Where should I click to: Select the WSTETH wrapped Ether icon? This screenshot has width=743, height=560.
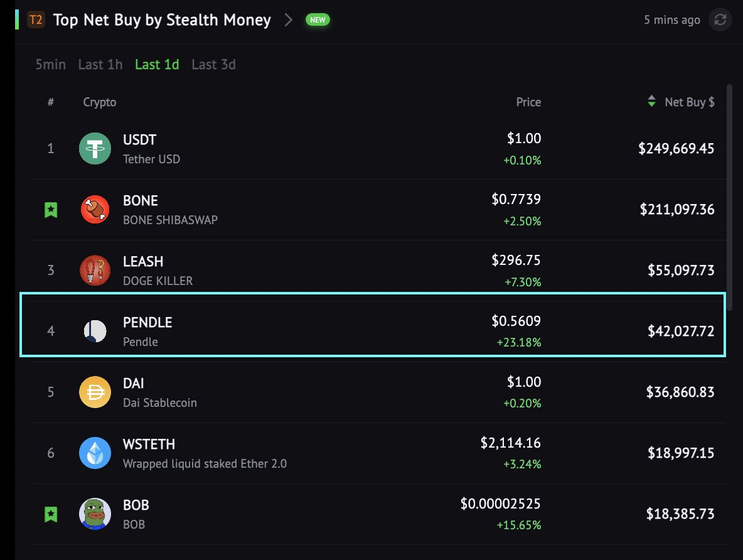94,453
